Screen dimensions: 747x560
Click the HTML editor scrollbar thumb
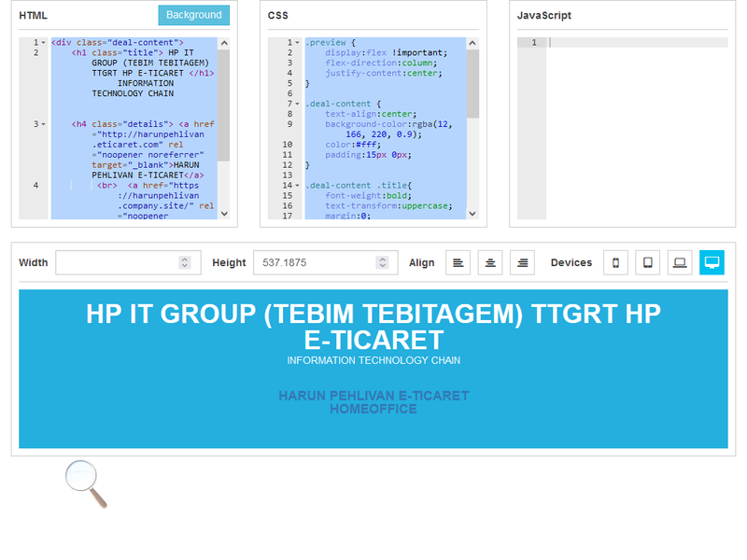224,105
